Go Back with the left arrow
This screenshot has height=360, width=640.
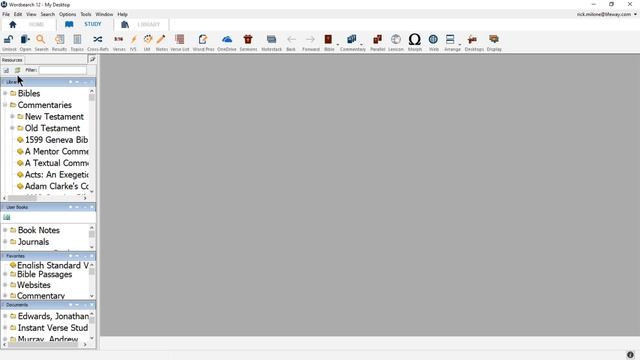click(291, 40)
